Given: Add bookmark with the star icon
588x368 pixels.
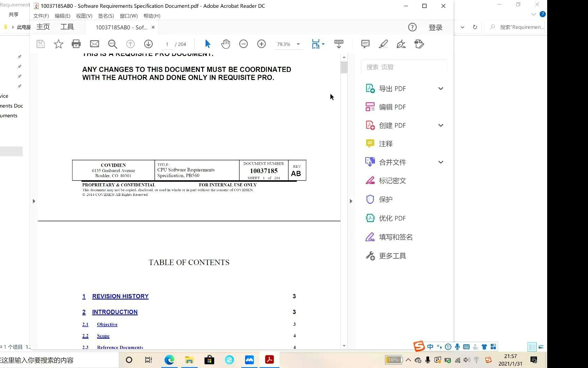Looking at the screenshot, I should [x=59, y=44].
